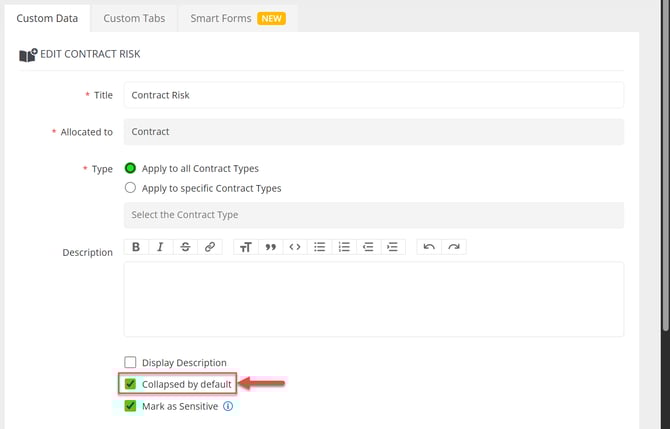Select Apply to specific Contract Types

130,188
